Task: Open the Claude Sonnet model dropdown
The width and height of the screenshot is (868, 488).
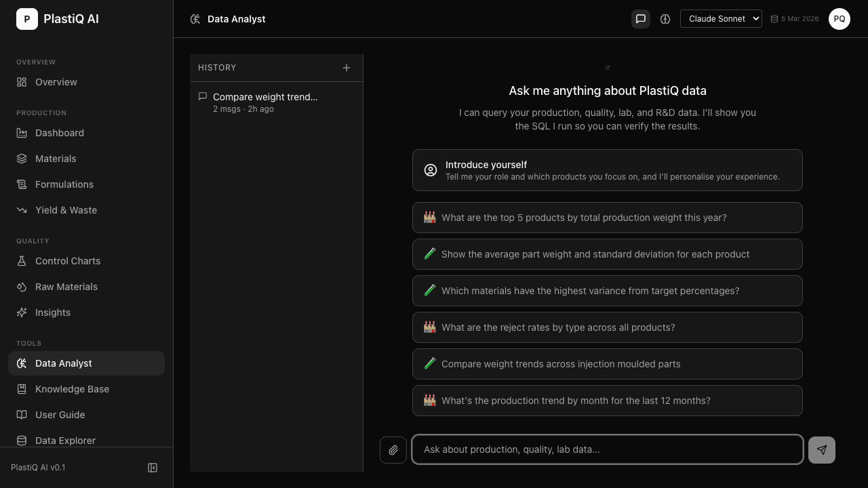Action: [x=721, y=18]
